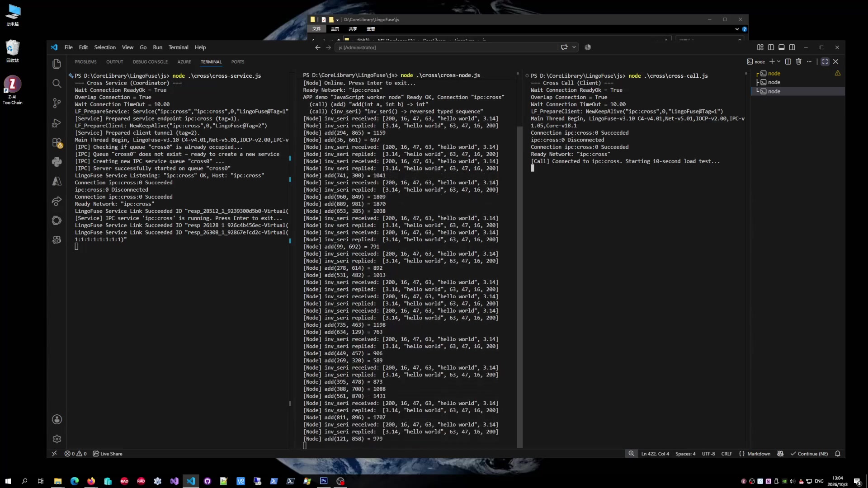Switch to the PROBLEMS tab

click(x=85, y=62)
